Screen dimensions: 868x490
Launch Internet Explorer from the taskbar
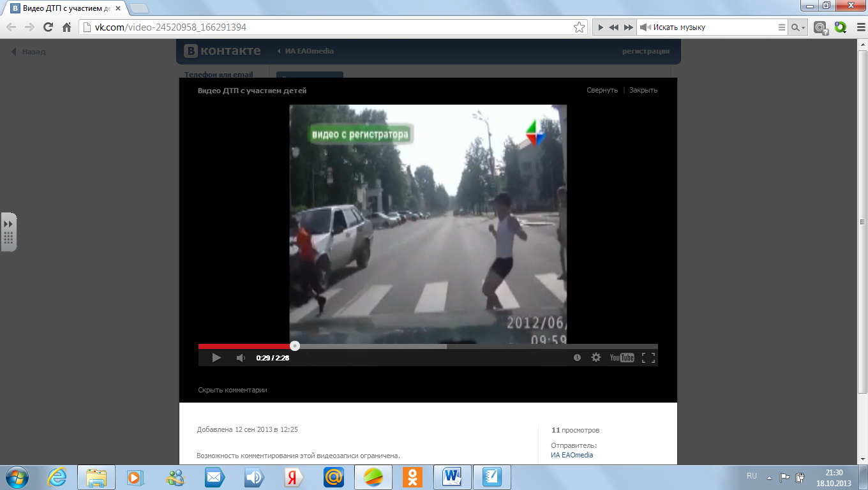pos(57,477)
